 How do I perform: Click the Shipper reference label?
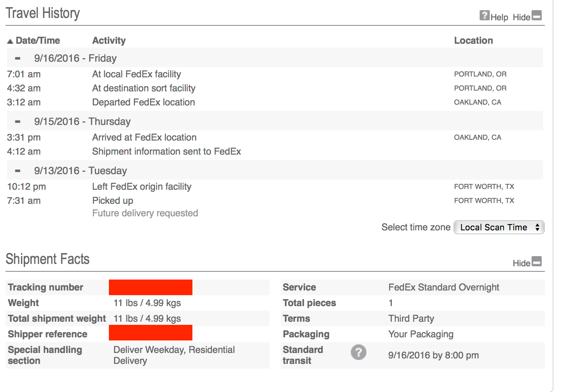(48, 334)
